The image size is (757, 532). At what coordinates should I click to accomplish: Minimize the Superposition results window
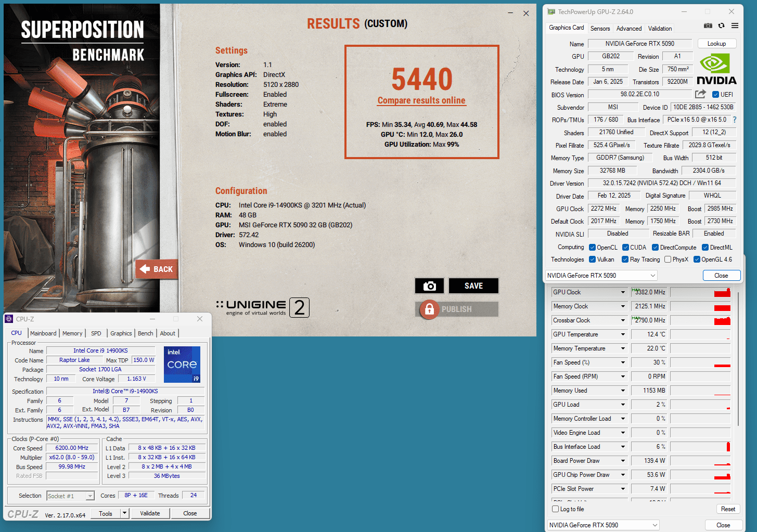coord(510,14)
